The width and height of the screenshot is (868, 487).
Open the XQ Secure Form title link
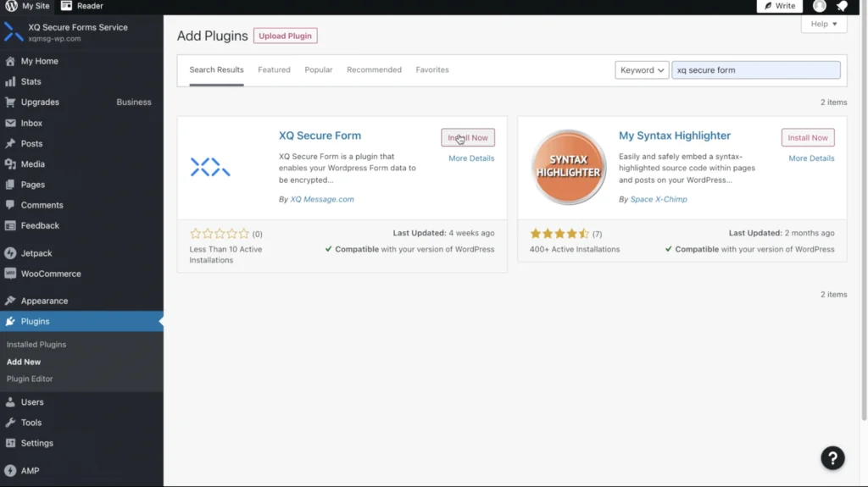click(x=320, y=136)
